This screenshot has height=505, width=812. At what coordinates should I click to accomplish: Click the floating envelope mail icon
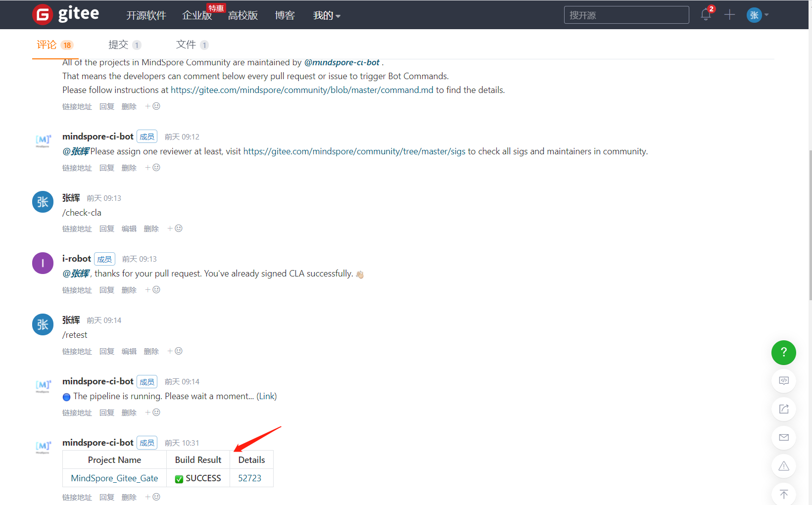click(784, 438)
